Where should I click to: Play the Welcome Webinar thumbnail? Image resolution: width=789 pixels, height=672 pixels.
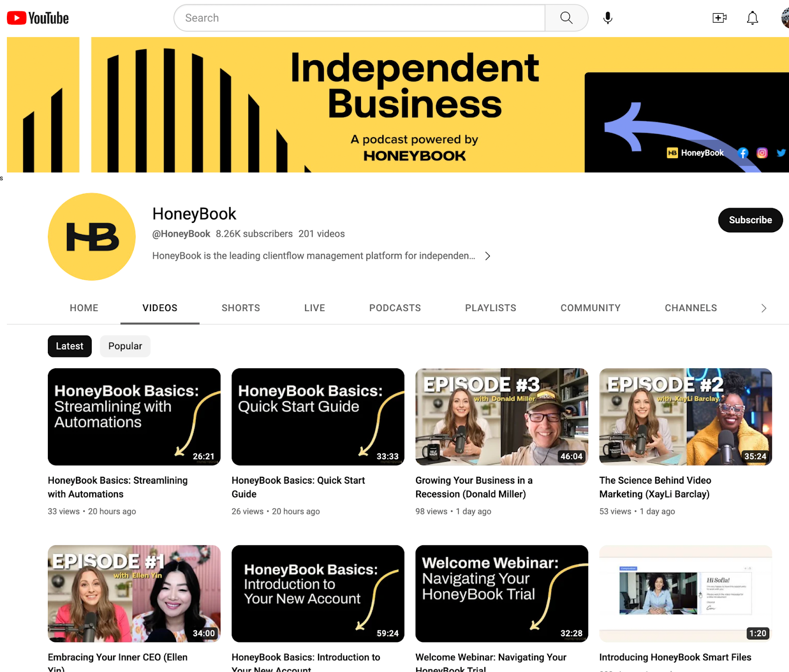[502, 594]
